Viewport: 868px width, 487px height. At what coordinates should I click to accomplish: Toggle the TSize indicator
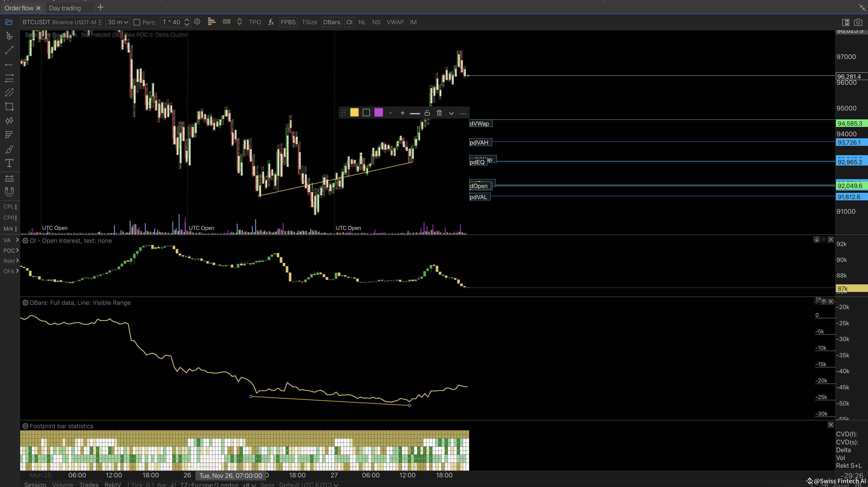pyautogui.click(x=309, y=22)
